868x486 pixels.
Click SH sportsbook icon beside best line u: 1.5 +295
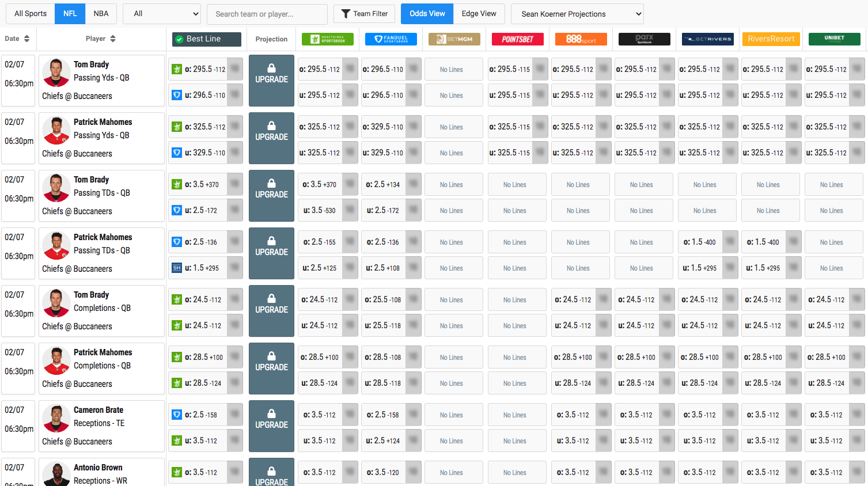[x=177, y=268]
